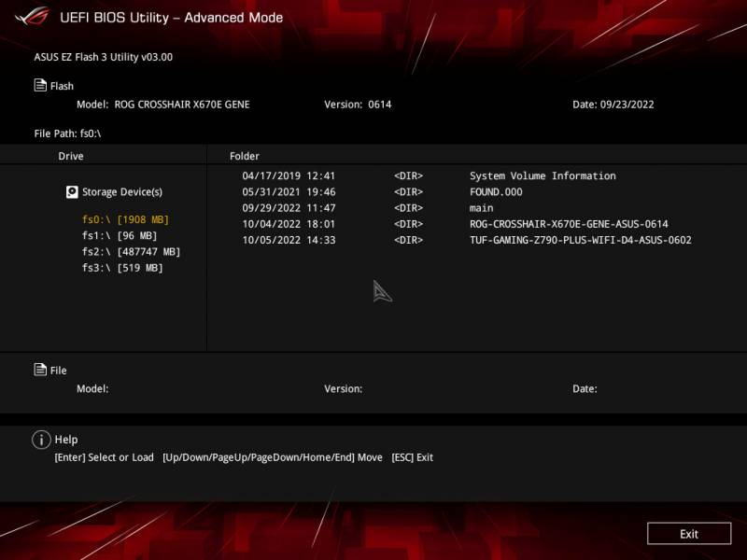
Task: Click the 10/05/2022 14:33 date entry
Action: point(289,240)
